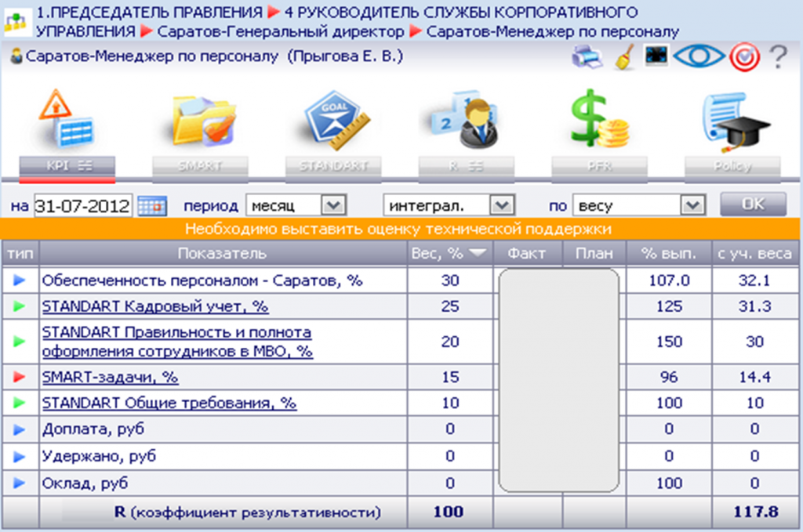The height and width of the screenshot is (532, 803).
Task: Click the dark screen monitor icon
Action: point(656,56)
